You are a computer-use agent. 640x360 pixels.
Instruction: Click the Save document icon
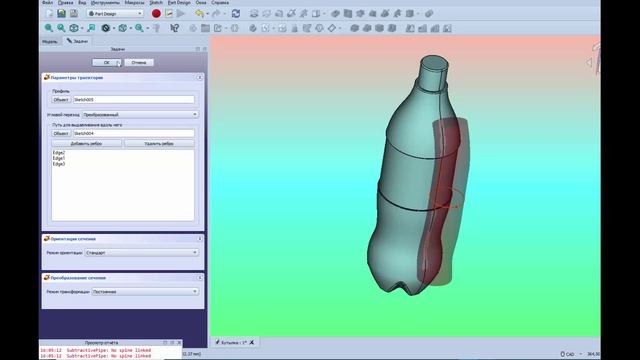(61, 13)
